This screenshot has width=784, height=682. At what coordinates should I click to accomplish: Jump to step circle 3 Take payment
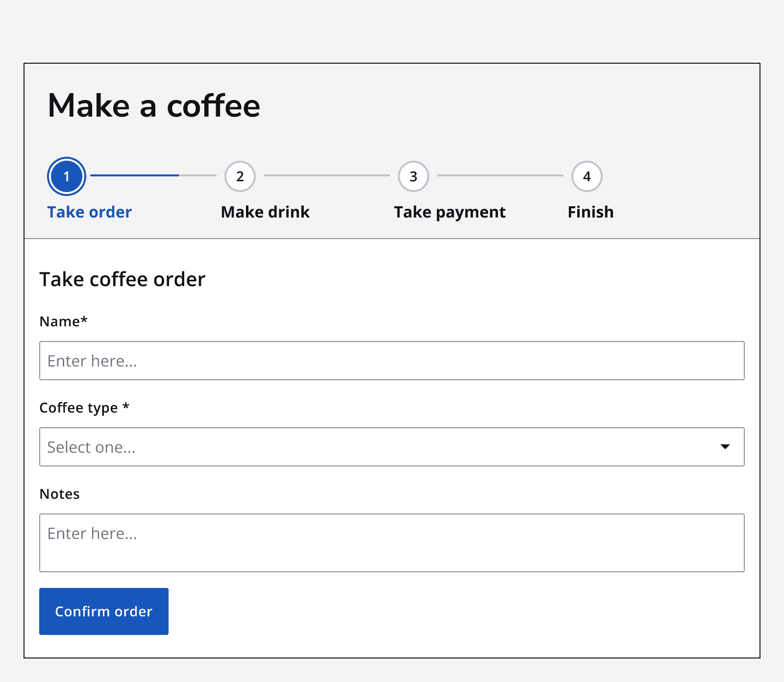[413, 176]
